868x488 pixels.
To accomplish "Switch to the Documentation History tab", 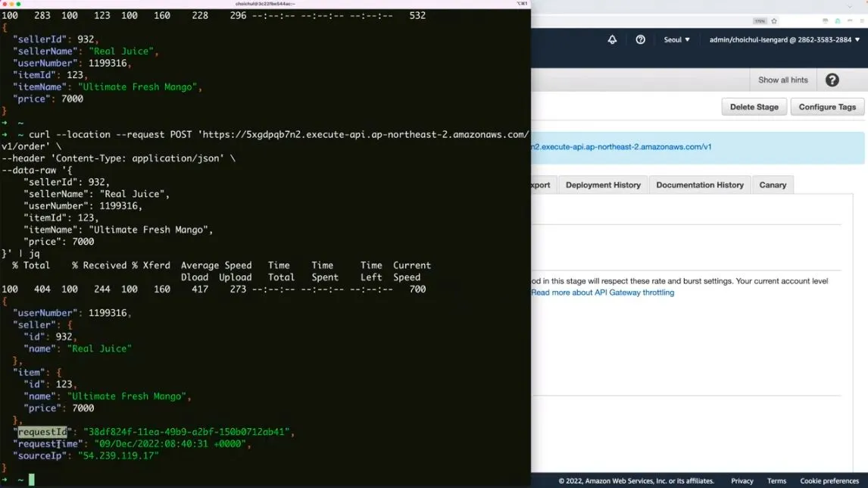I will coord(700,185).
